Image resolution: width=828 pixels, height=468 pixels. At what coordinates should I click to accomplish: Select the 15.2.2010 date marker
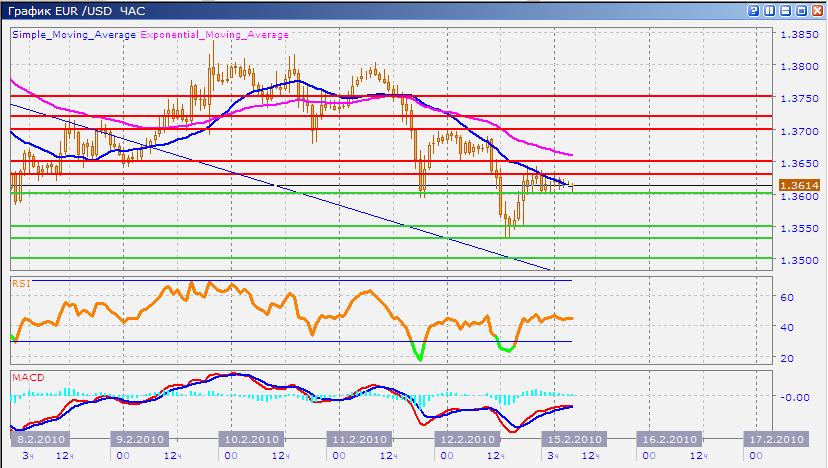[575, 439]
